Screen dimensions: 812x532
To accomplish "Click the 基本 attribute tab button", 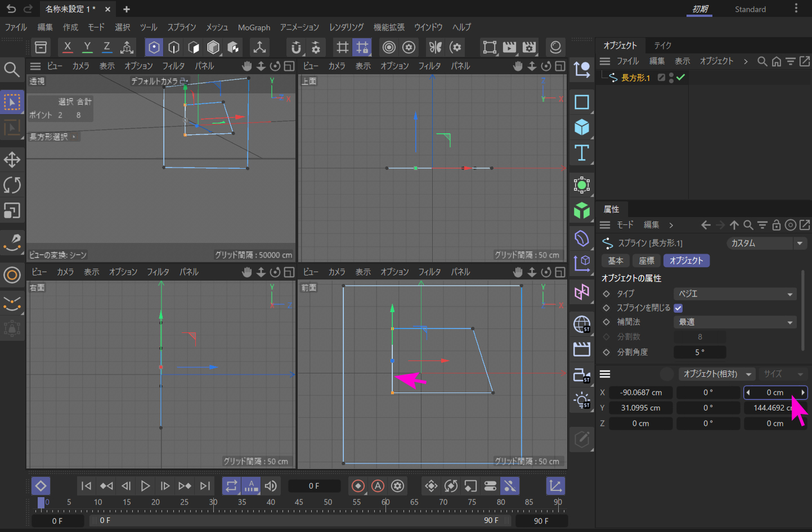I will click(616, 260).
